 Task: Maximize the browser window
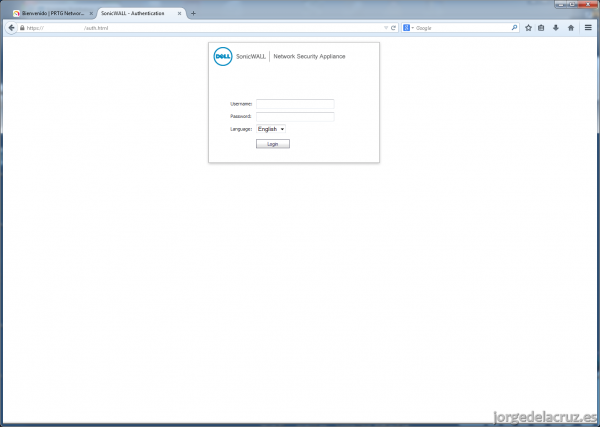(x=572, y=4)
